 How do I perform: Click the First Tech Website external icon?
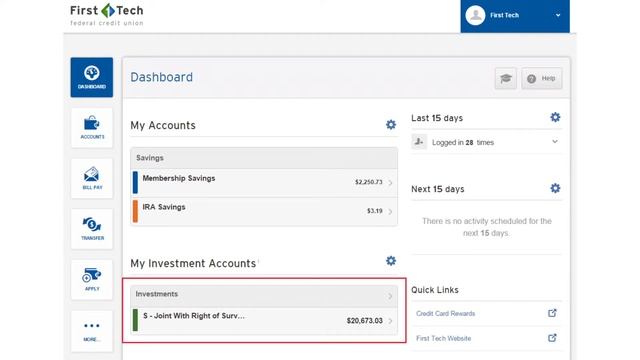click(x=552, y=338)
